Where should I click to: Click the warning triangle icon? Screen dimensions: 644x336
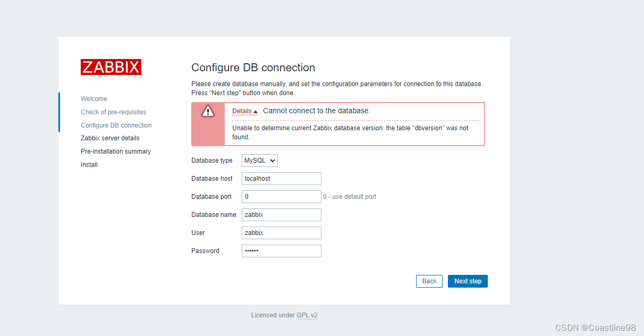[x=208, y=111]
